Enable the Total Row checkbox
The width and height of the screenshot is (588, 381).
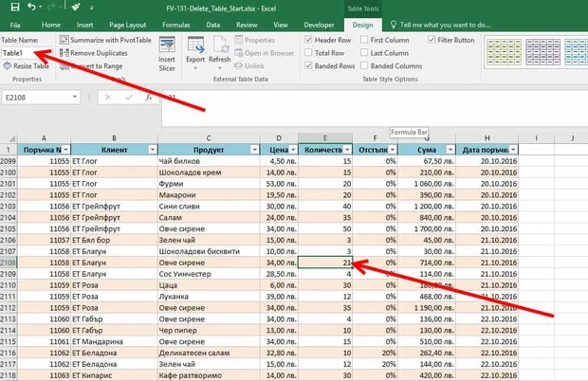pyautogui.click(x=308, y=53)
